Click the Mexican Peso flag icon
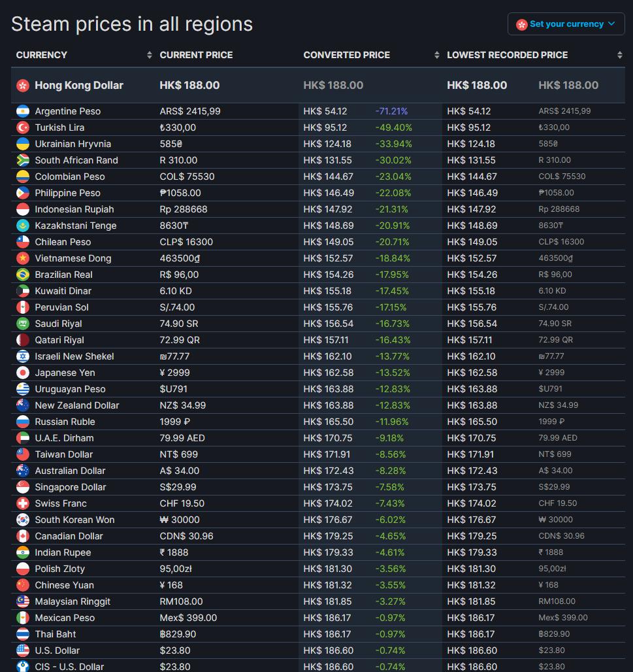This screenshot has height=672, width=633. (23, 618)
